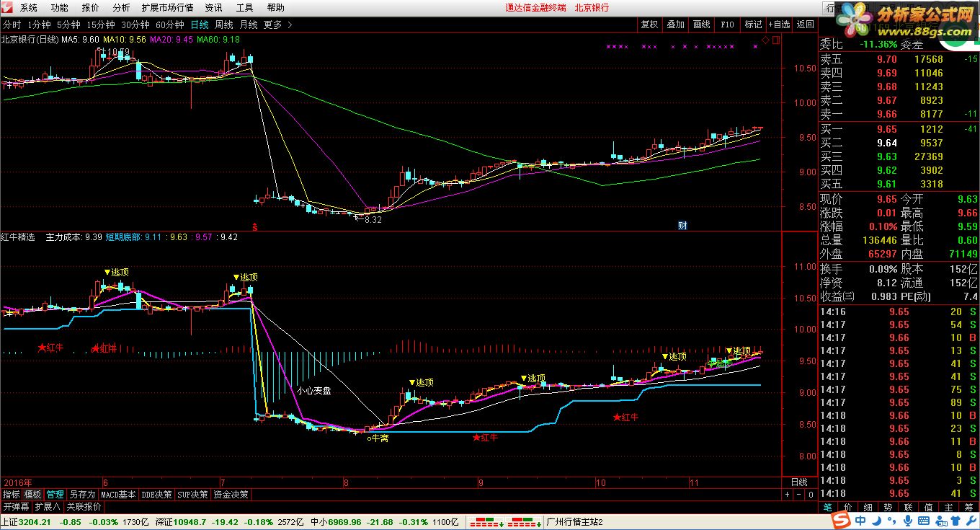The image size is (980, 530).
Task: Click the red $ marker under July
Action: 254,226
